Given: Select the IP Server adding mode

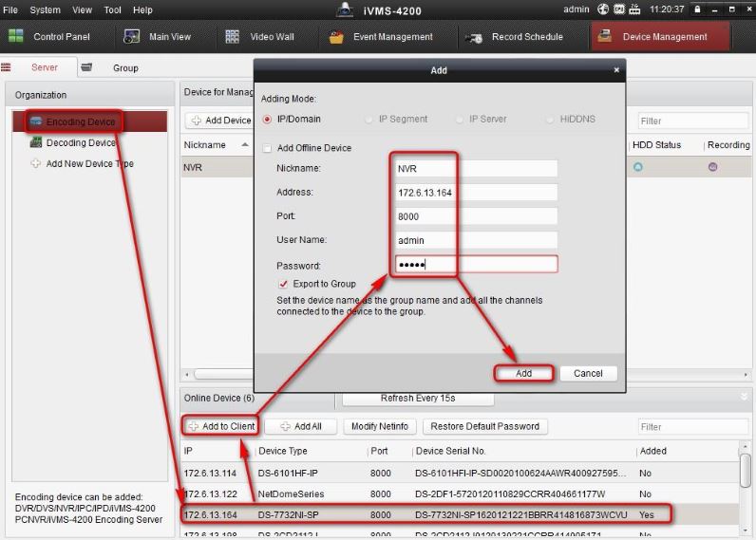Looking at the screenshot, I should (x=459, y=119).
